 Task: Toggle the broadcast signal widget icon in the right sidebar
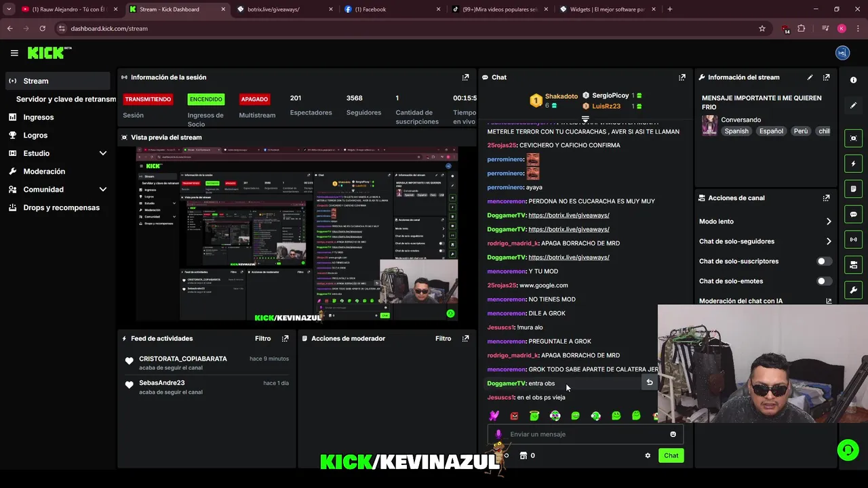pos(853,239)
